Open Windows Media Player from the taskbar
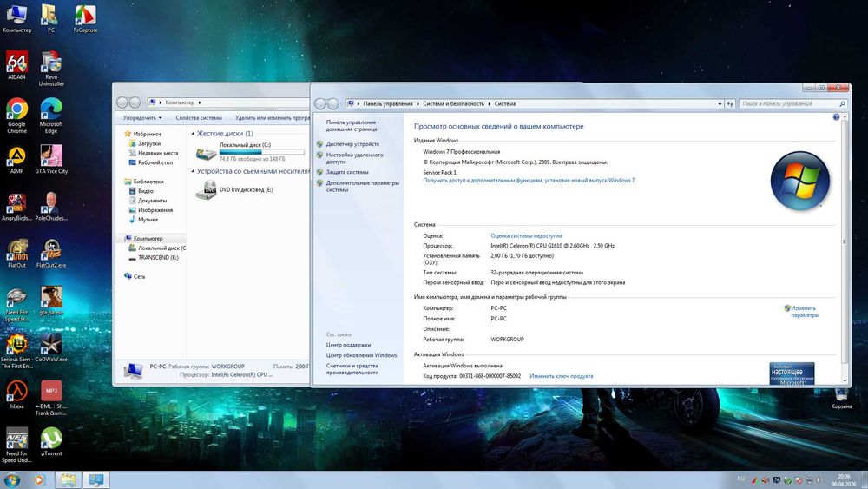Viewport: 868px width, 489px height. (39, 479)
